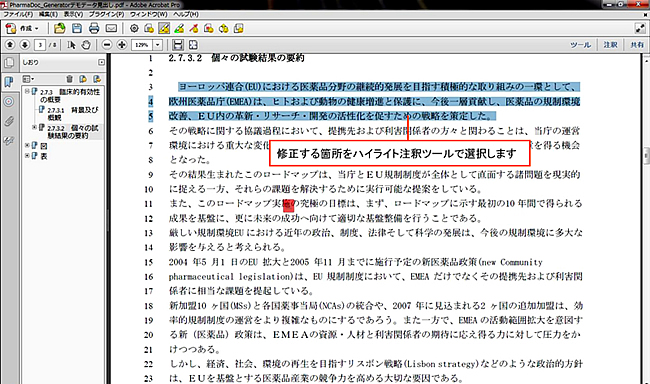Select the 表 bookmark
Screen dimensions: 650x384
pyautogui.click(x=44, y=156)
